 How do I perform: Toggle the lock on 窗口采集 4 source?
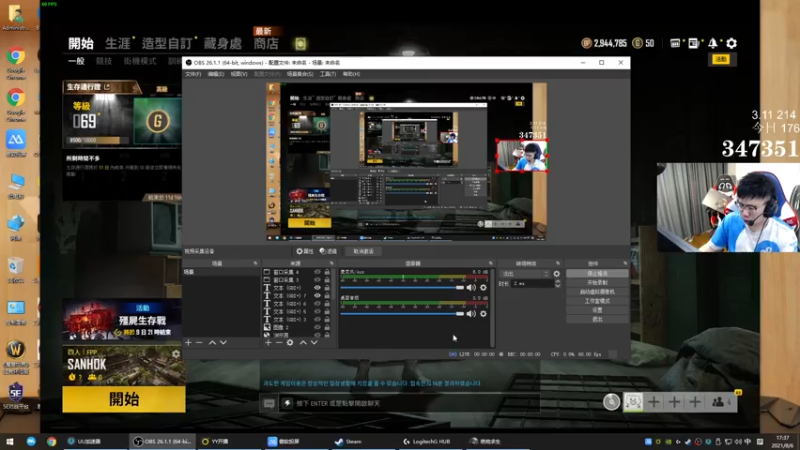click(x=327, y=272)
